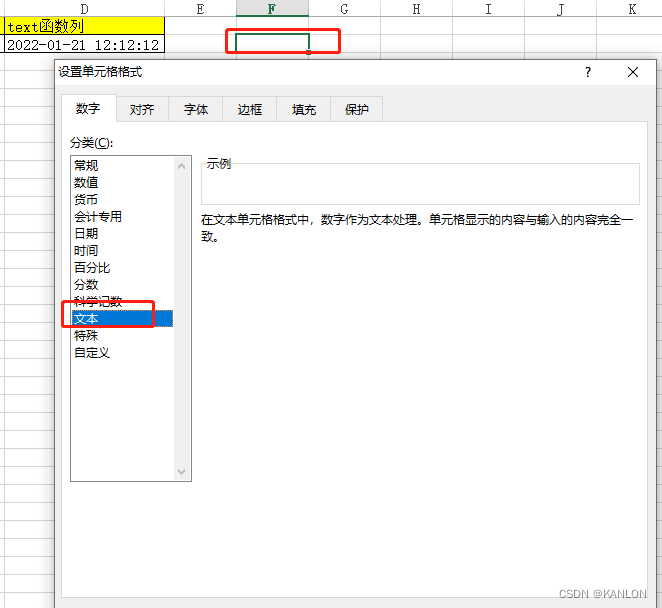
Task: Select column I header
Action: 488,8
